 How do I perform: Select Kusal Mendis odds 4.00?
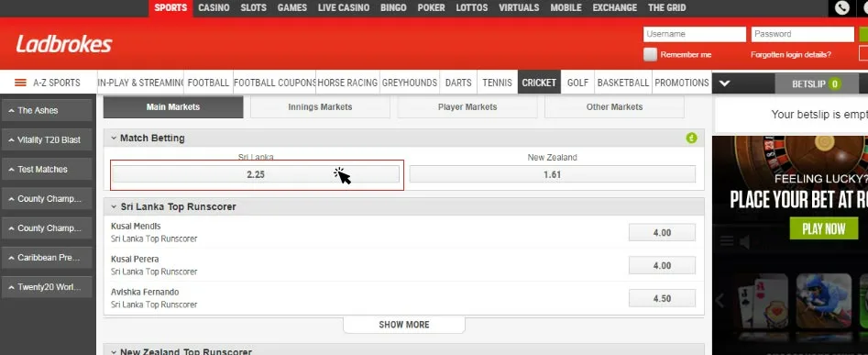(662, 233)
